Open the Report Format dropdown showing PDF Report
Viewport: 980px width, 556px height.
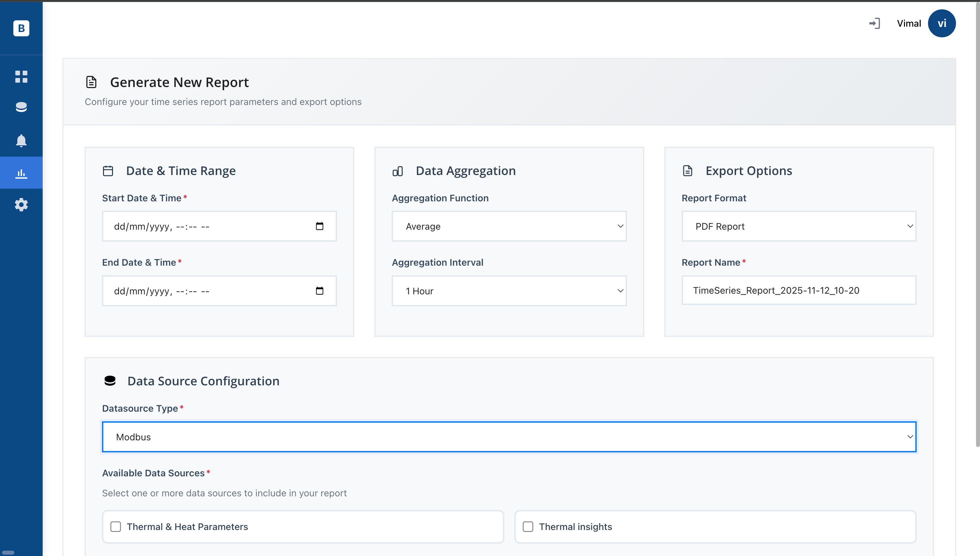(798, 226)
